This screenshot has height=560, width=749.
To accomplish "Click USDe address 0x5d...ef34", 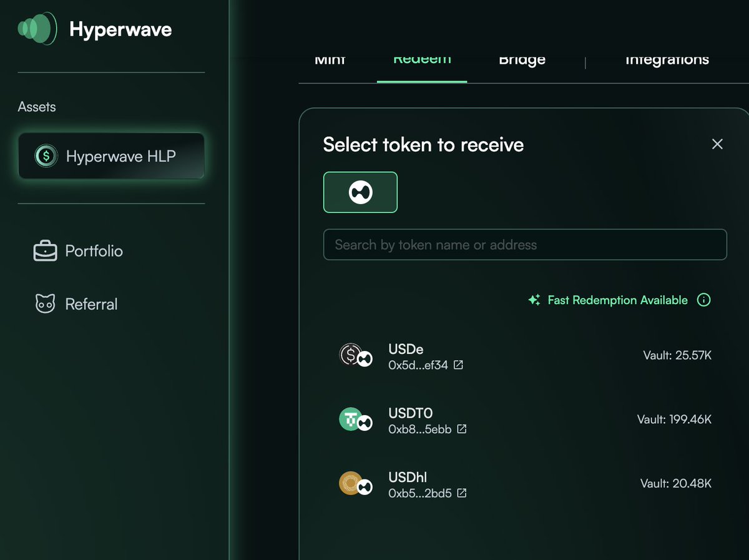I will point(418,365).
